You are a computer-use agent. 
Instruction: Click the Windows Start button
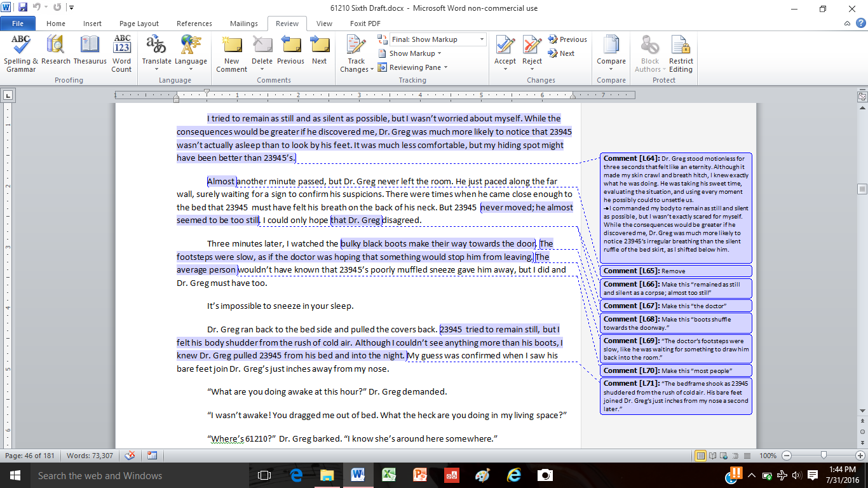[x=15, y=475]
